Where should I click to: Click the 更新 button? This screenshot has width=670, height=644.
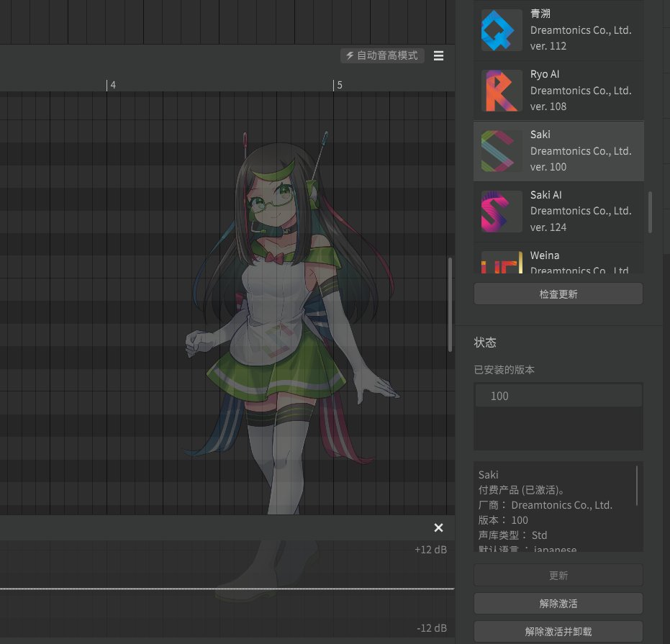(558, 575)
